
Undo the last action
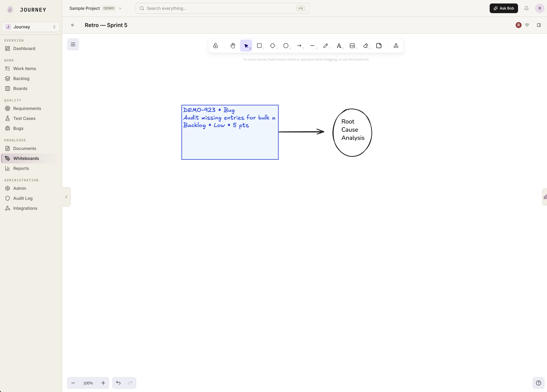tap(118, 383)
